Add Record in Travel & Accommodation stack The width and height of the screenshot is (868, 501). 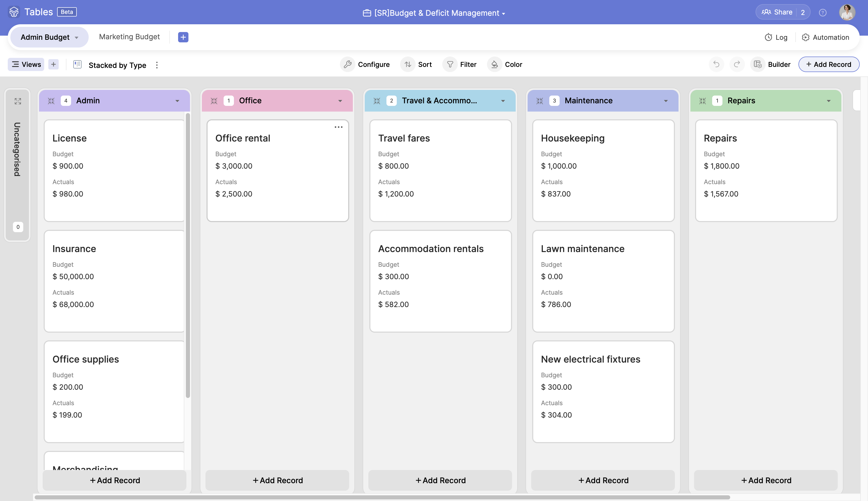(440, 480)
